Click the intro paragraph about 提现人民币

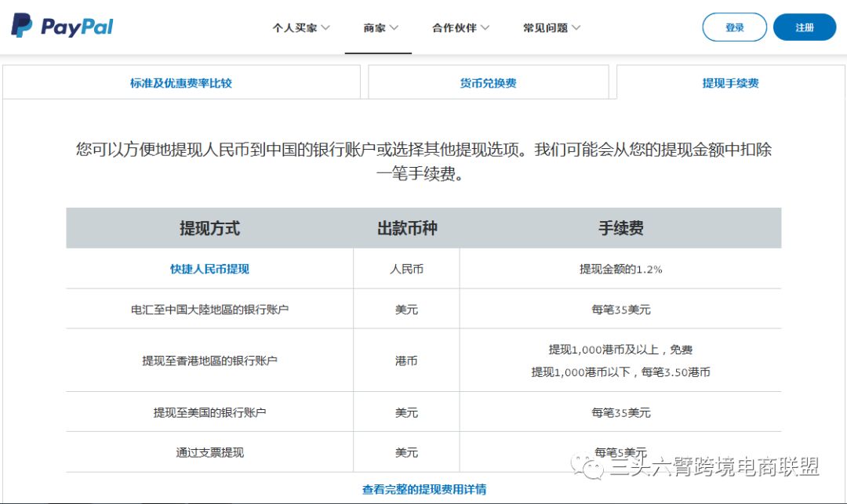423,161
